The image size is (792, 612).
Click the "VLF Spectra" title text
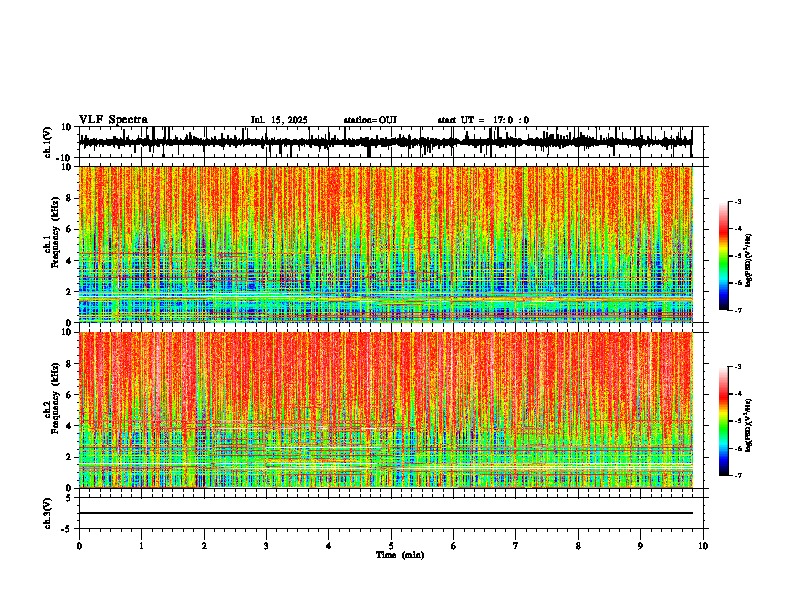coord(113,120)
